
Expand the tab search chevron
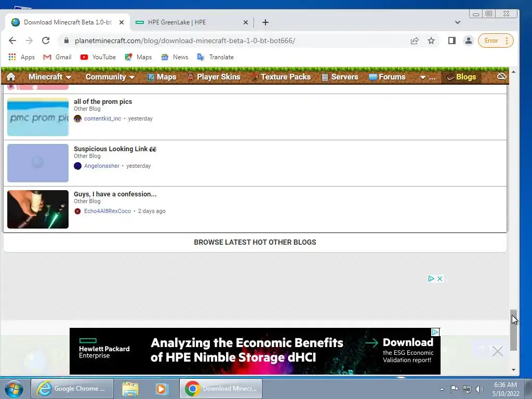(457, 22)
